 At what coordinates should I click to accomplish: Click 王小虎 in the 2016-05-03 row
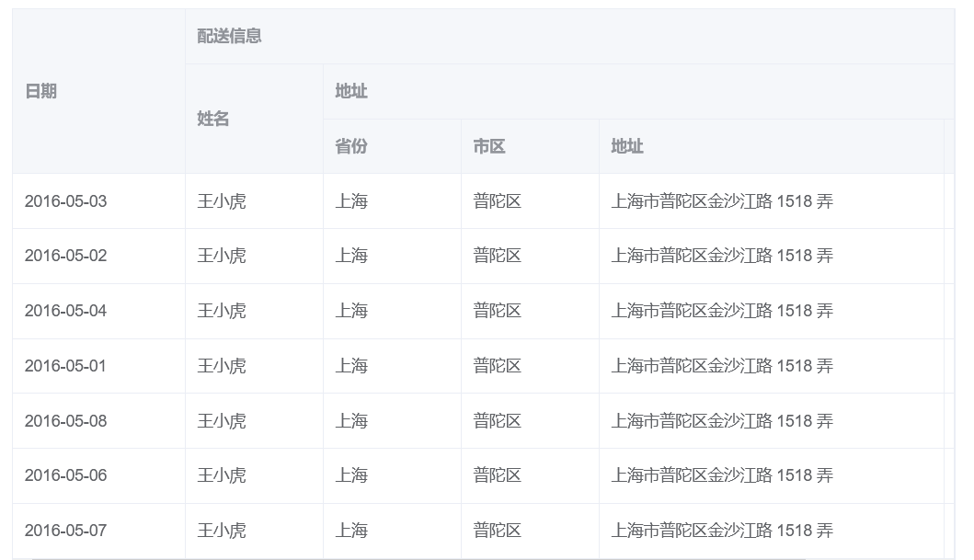pos(222,201)
